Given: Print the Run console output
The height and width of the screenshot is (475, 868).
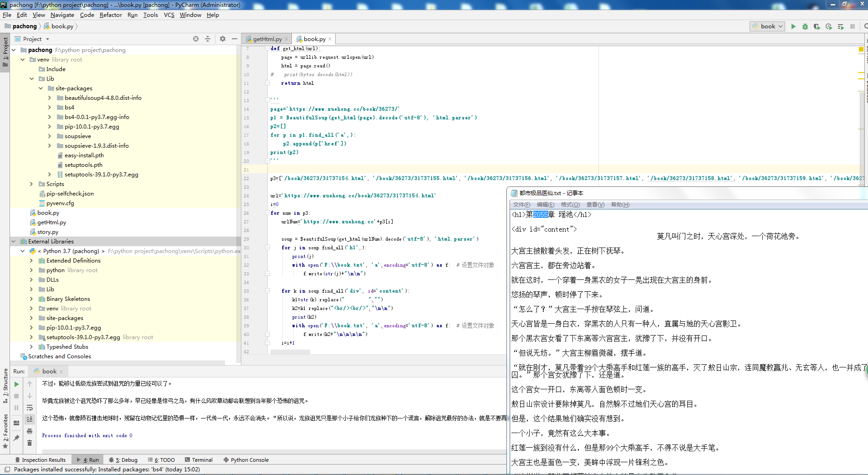Looking at the screenshot, I should [x=30, y=431].
